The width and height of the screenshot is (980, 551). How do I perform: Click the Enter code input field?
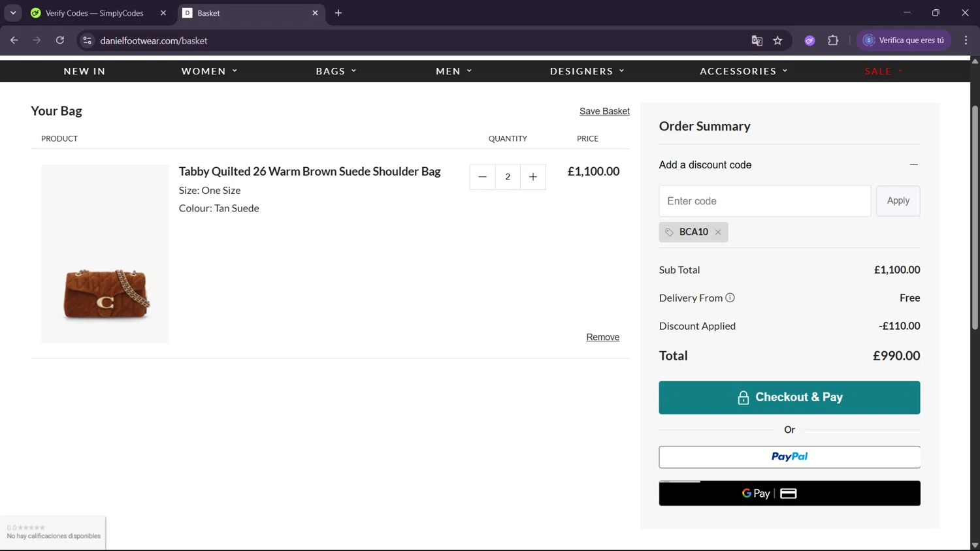tap(764, 201)
